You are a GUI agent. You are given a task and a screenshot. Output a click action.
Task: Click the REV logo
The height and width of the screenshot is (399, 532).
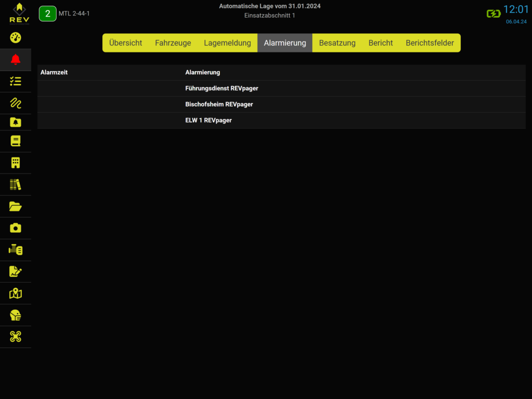19,13
